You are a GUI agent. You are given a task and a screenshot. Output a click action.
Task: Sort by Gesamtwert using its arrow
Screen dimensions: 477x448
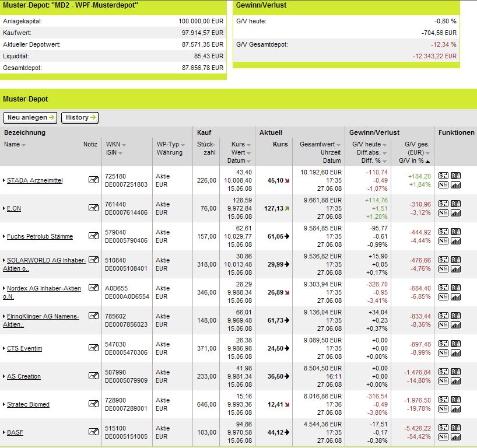coord(339,145)
